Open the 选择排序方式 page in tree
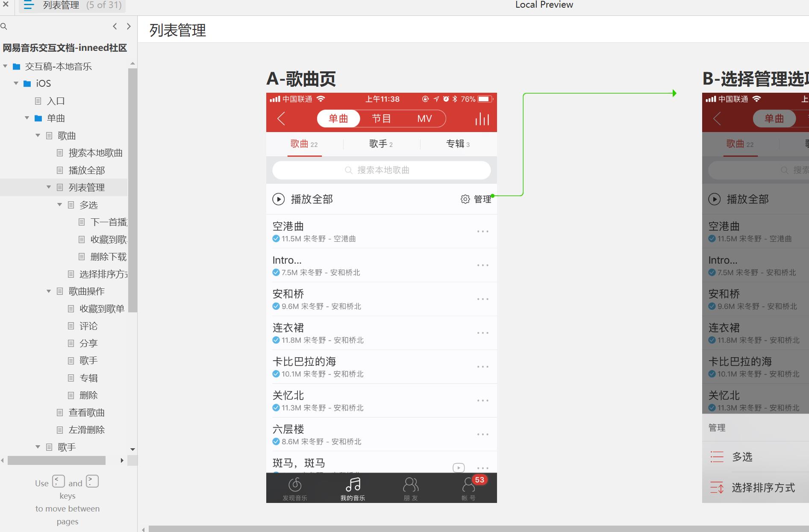Image resolution: width=809 pixels, height=532 pixels. pos(103,274)
